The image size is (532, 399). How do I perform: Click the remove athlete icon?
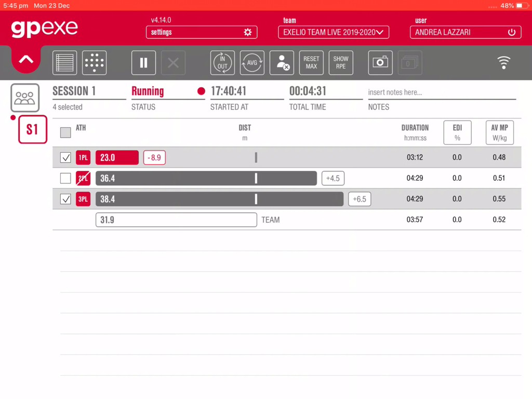(282, 62)
